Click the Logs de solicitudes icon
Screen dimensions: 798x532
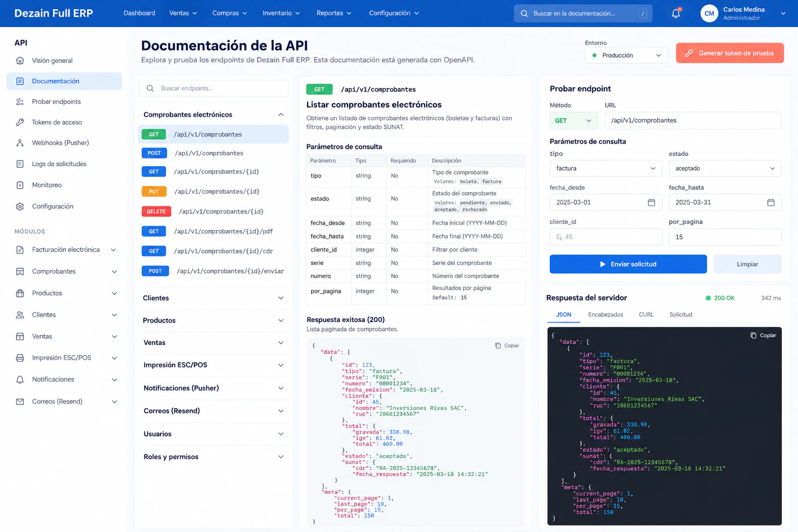(20, 164)
